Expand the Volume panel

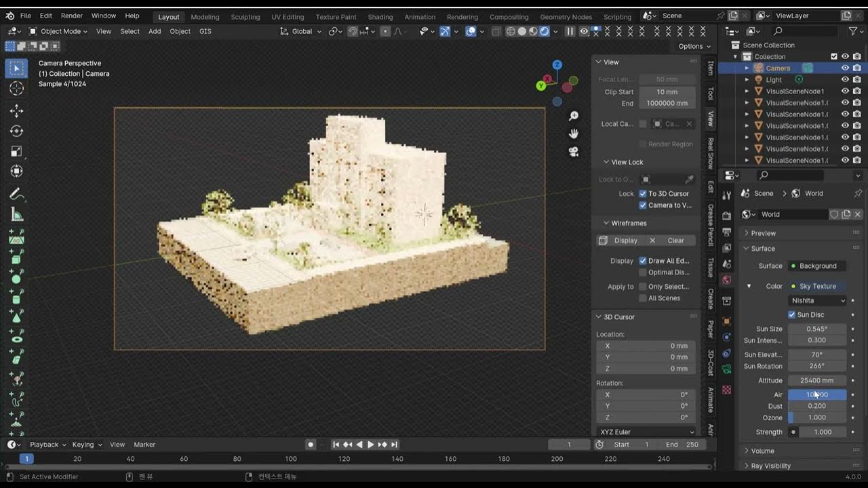click(747, 451)
